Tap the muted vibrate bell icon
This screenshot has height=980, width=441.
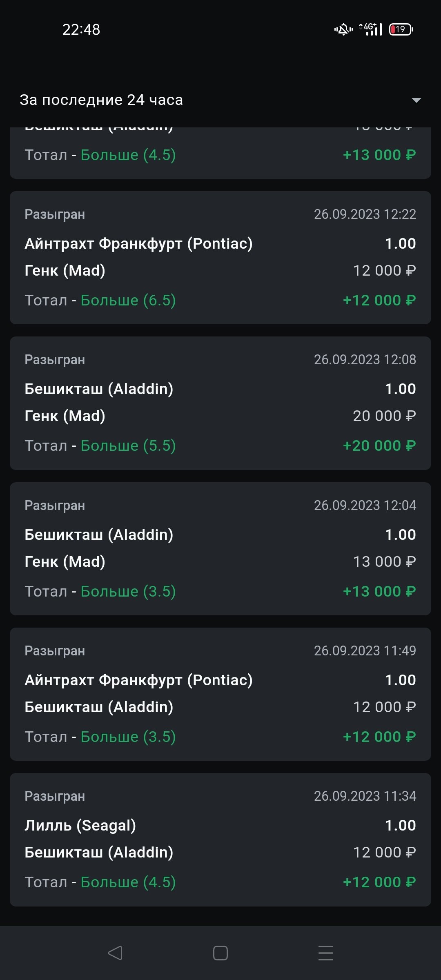click(x=343, y=29)
